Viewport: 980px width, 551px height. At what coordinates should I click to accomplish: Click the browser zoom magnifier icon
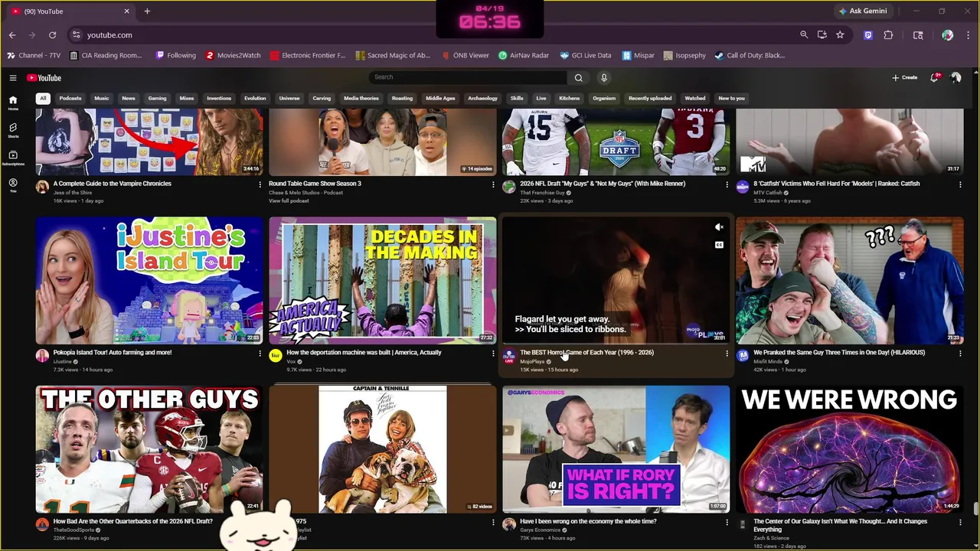click(804, 34)
